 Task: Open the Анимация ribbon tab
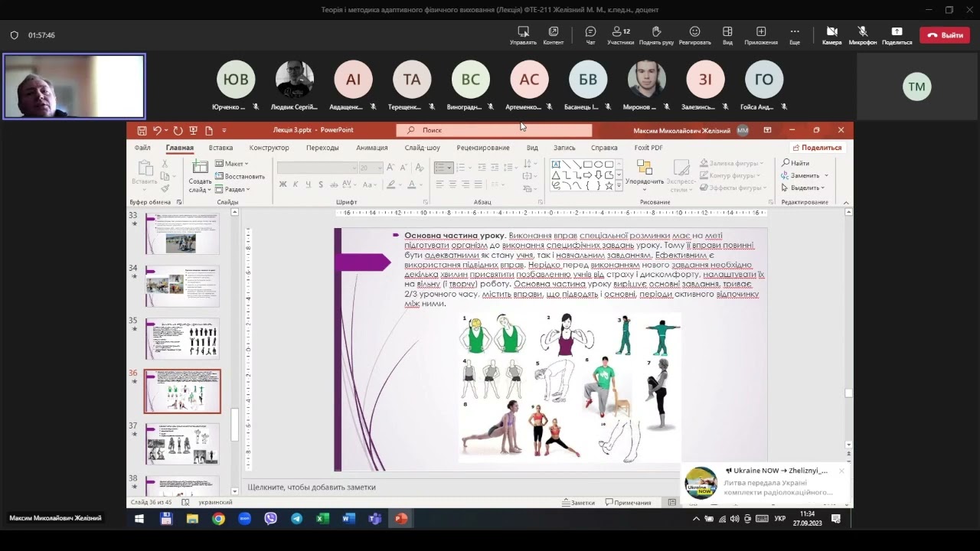[x=372, y=148]
